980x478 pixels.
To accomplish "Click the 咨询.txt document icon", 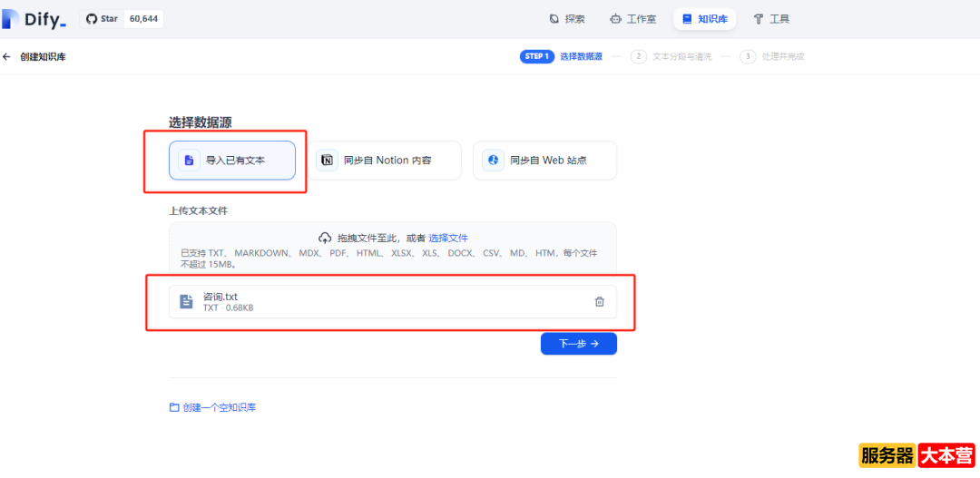I will 186,302.
